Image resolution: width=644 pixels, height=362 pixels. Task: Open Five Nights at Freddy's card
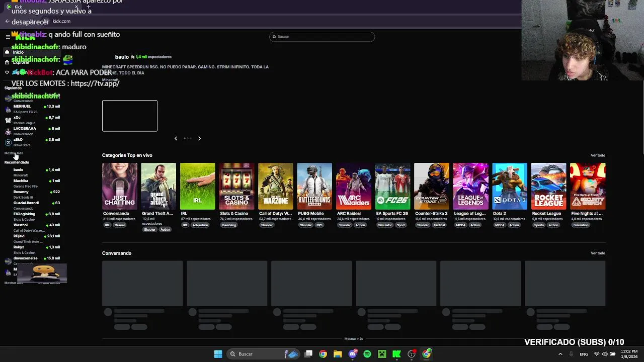[x=588, y=186]
